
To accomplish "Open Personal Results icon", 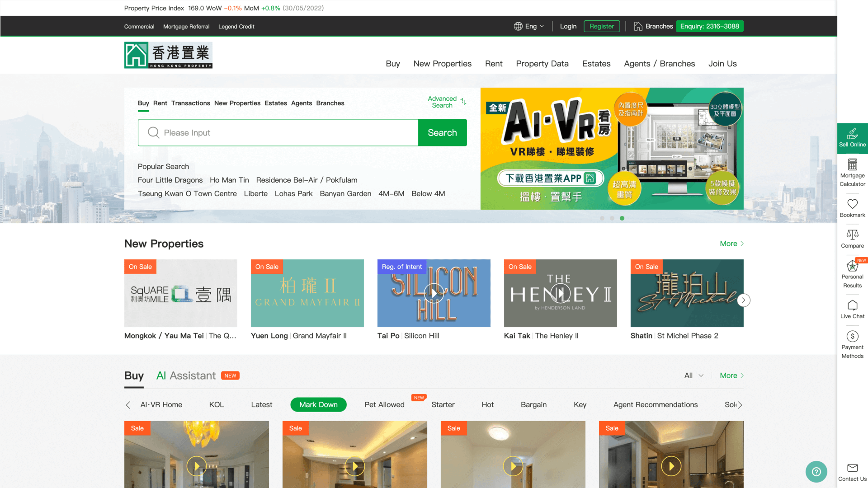I will click(x=852, y=266).
